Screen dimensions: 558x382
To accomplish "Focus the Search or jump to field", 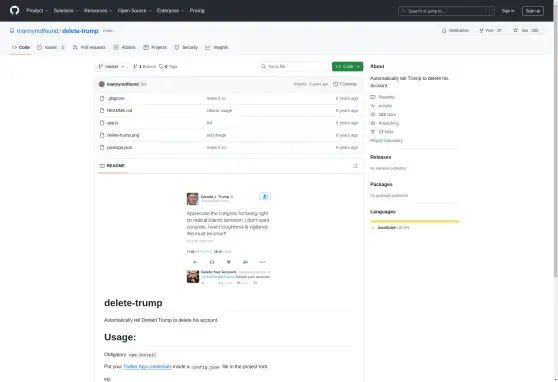I will pos(446,11).
